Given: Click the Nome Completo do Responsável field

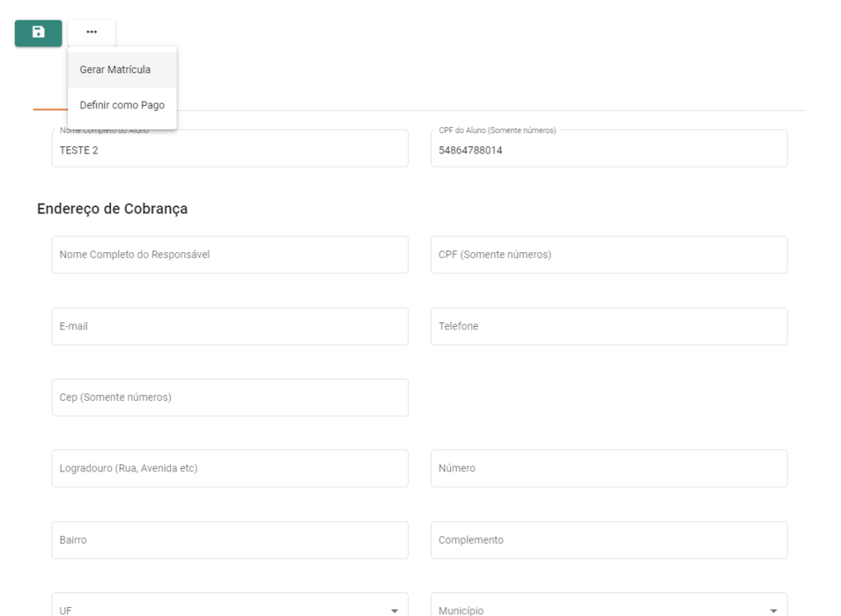Looking at the screenshot, I should coord(229,255).
